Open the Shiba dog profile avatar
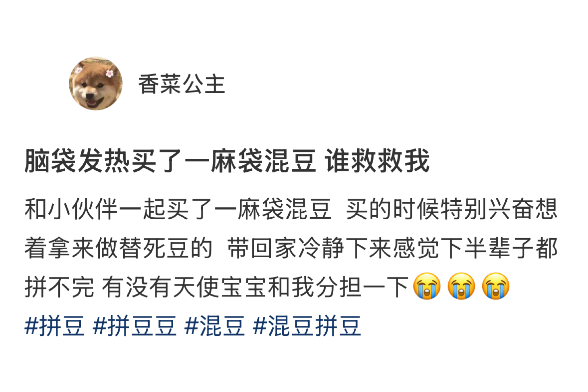This screenshot has height=392, width=588. pos(96,83)
